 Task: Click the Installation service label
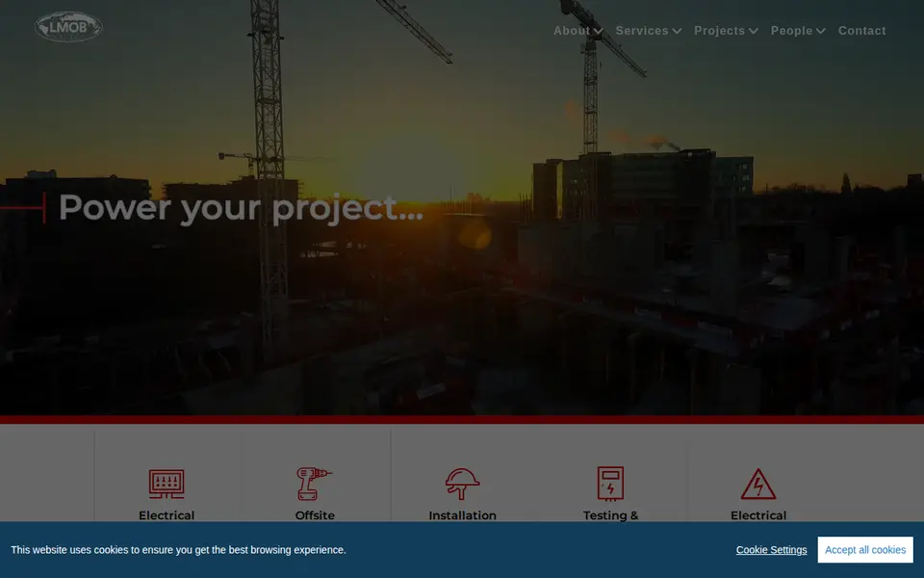(x=463, y=515)
